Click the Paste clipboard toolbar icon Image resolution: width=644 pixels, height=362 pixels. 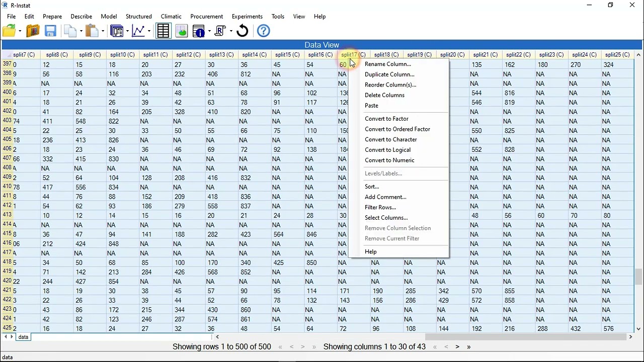coord(92,31)
